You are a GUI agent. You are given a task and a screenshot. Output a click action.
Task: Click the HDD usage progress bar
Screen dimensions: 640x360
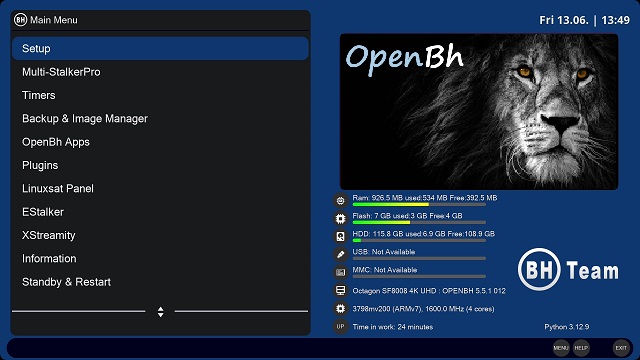coord(419,240)
